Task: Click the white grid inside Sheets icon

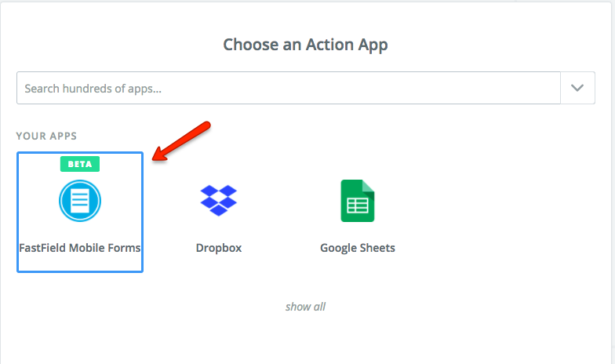Action: [358, 206]
